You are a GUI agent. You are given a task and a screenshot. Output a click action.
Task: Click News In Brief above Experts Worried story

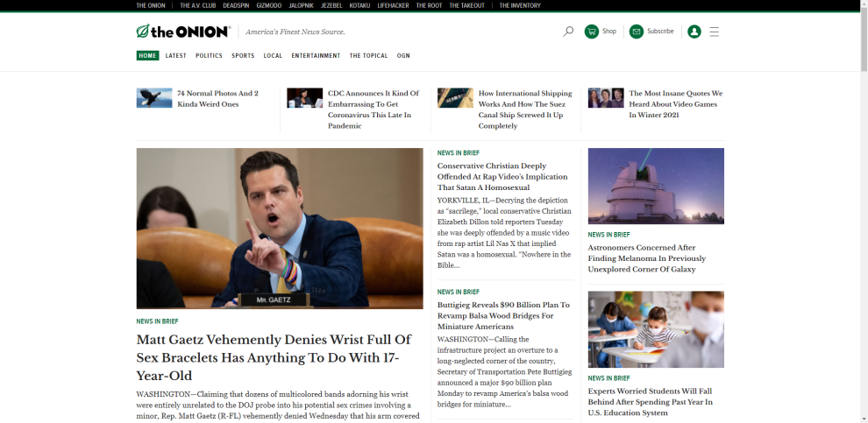(x=609, y=378)
